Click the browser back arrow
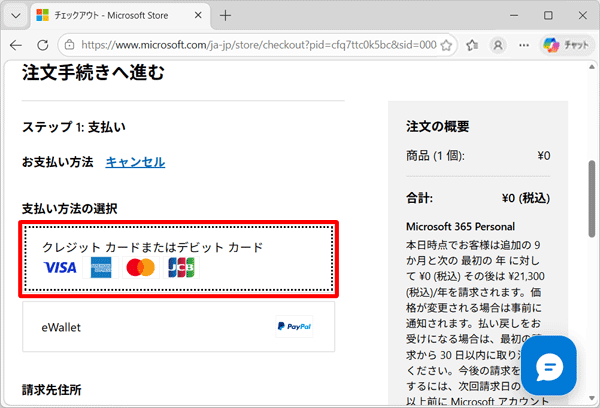600x408 pixels. coord(16,45)
